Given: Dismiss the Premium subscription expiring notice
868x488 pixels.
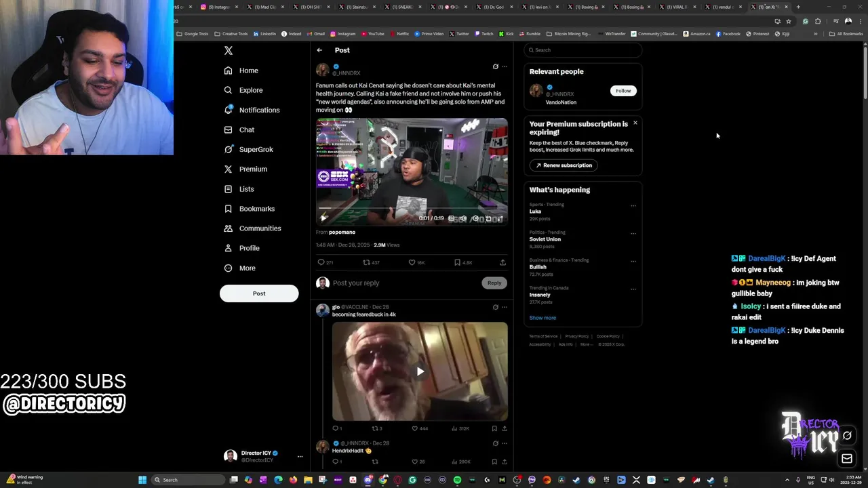Looking at the screenshot, I should [x=635, y=123].
